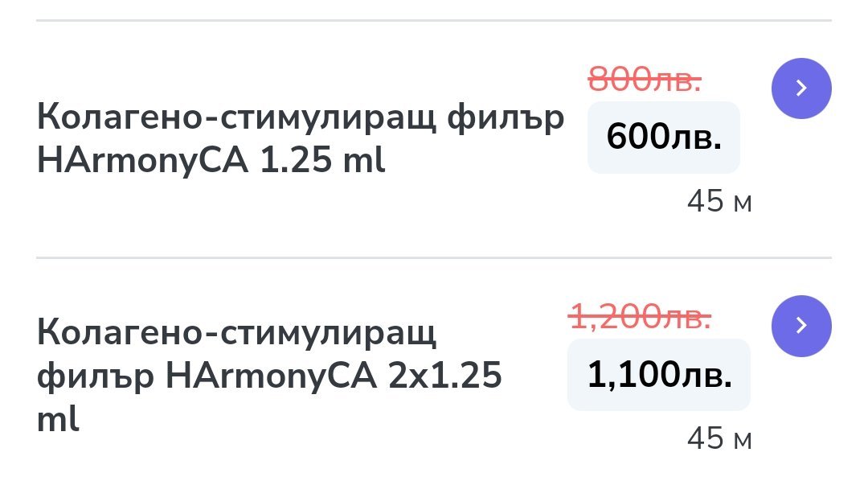
Task: Click the divider line above the first service
Action: 434,22
